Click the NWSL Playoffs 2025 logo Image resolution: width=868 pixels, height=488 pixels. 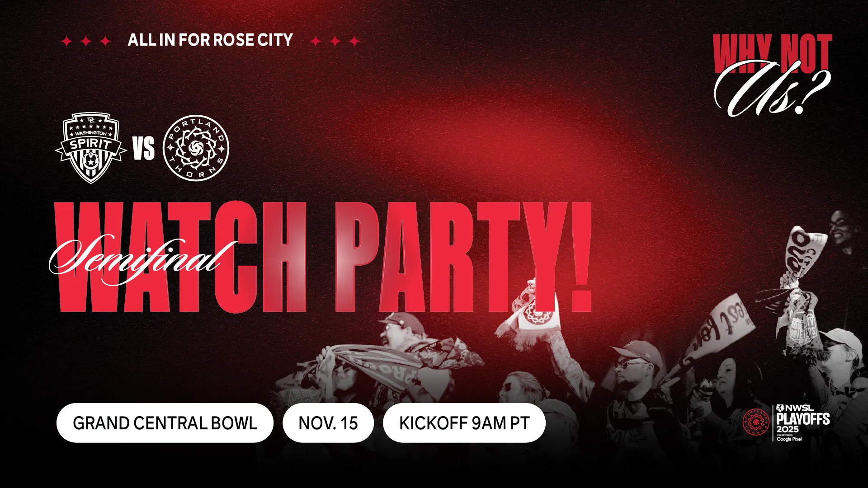(803, 423)
